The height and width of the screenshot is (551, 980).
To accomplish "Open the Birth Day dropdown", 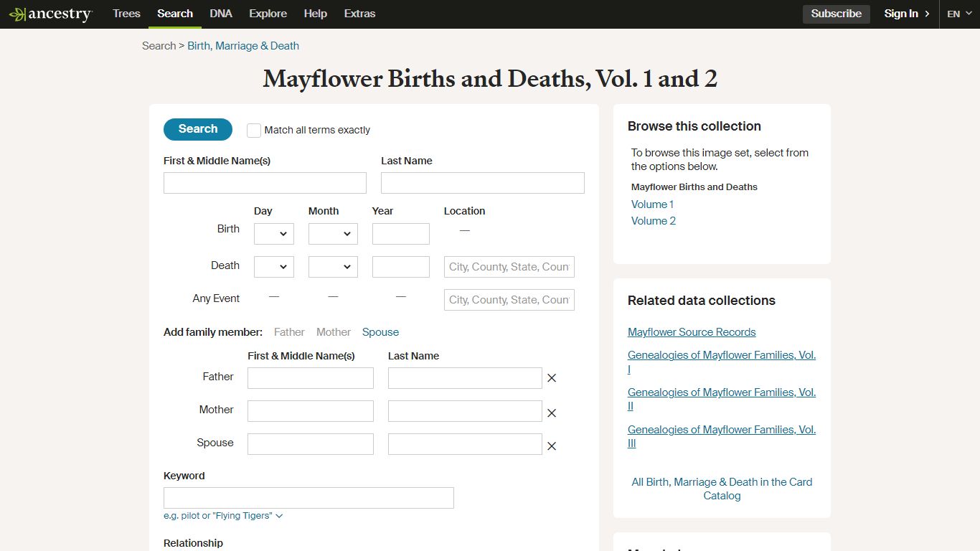I will click(274, 234).
